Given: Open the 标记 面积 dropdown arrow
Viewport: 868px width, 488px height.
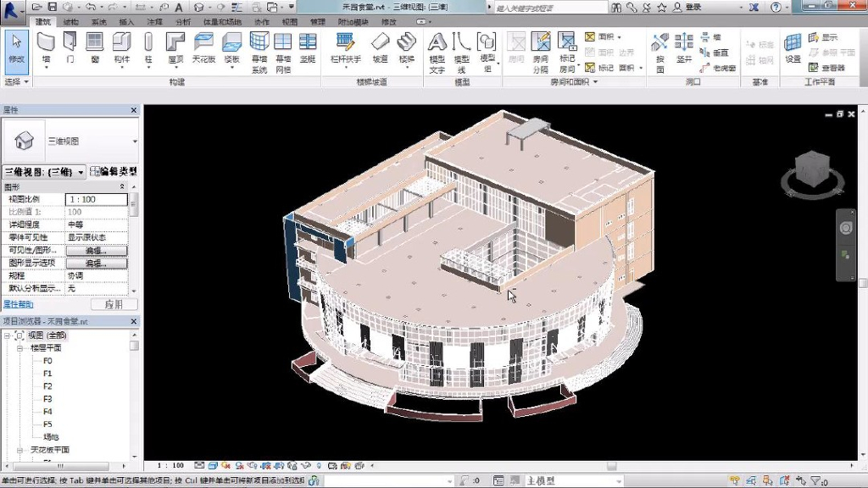Looking at the screenshot, I should 641,68.
